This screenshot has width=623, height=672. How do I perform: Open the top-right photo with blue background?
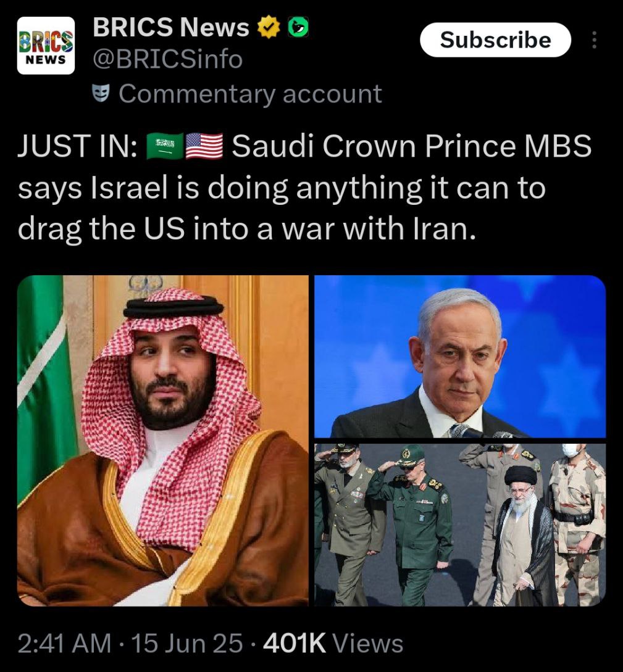pyautogui.click(x=460, y=356)
